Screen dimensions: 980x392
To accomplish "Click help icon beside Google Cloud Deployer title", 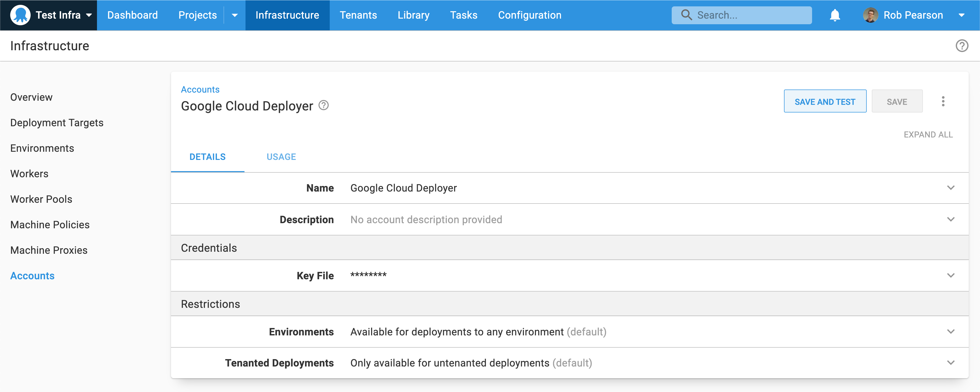I will 324,105.
